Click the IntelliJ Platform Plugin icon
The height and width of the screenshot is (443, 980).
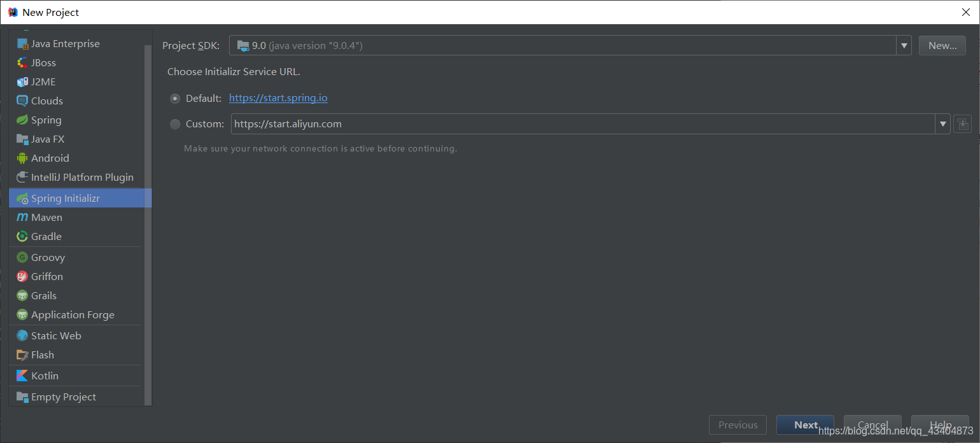(x=22, y=178)
